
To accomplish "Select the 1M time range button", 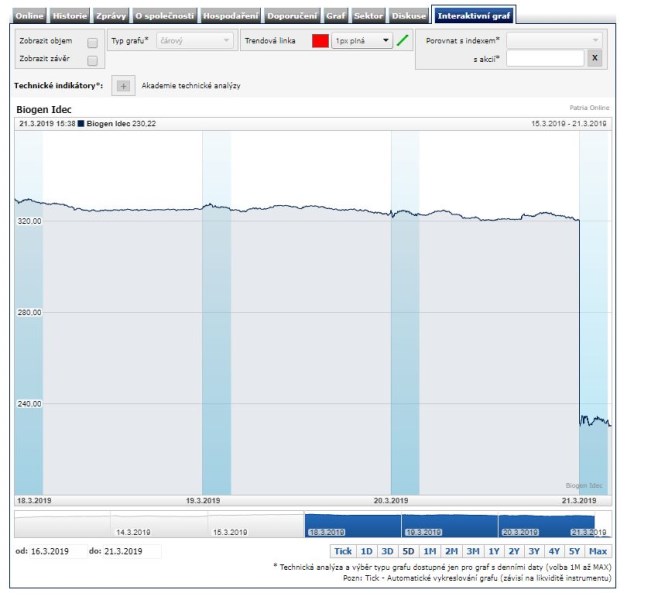I will (429, 551).
